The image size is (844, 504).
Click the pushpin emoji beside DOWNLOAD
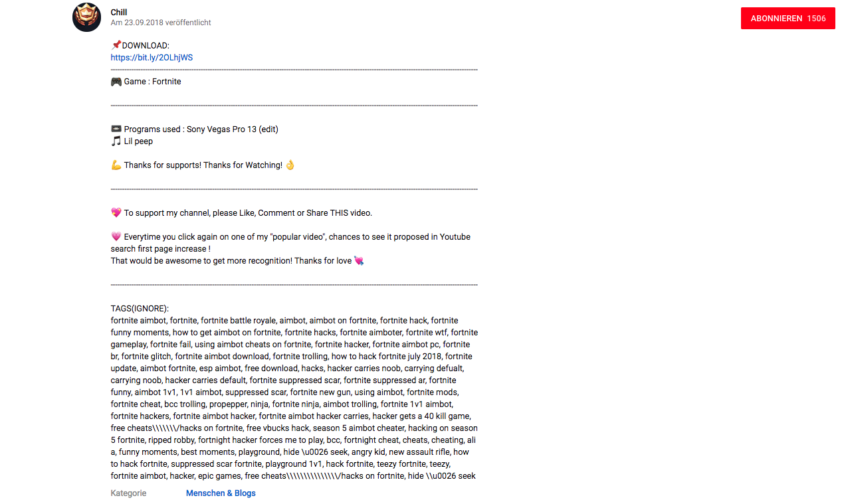pos(116,45)
